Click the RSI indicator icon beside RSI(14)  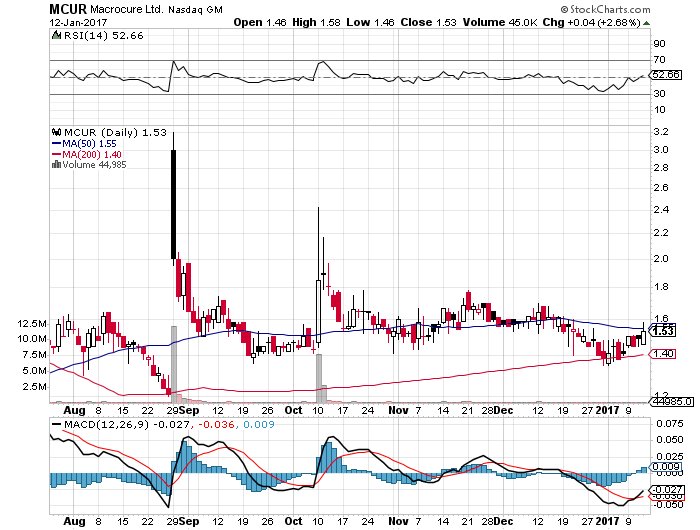click(56, 35)
